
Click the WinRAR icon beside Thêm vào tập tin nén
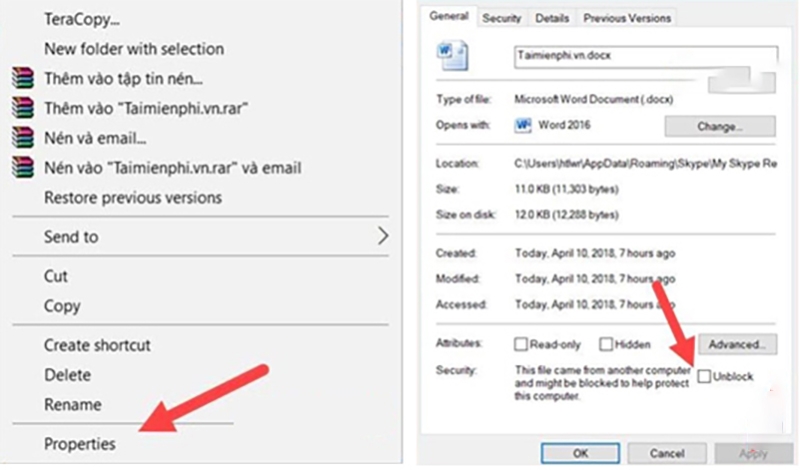point(22,78)
